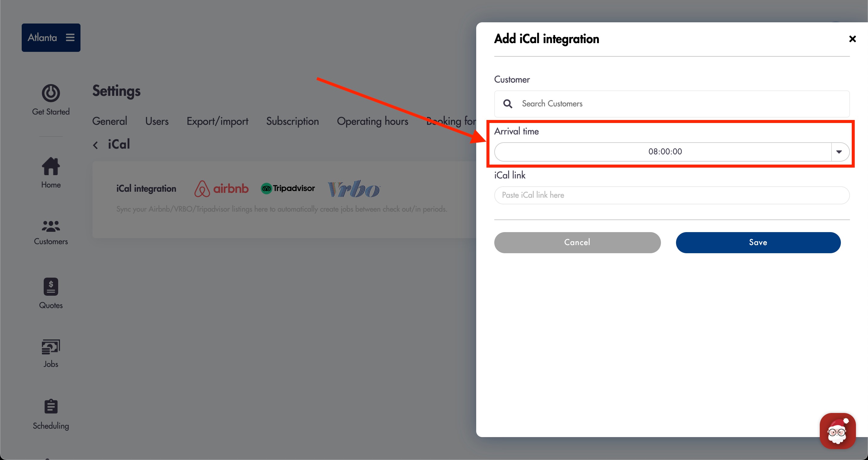Open the Operating hours tab
The width and height of the screenshot is (868, 460).
tap(372, 121)
